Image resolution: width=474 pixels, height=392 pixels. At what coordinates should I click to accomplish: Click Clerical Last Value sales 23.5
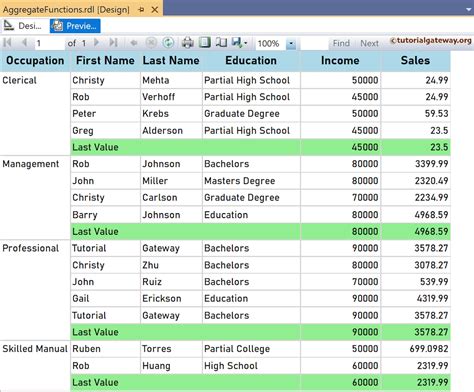[x=416, y=147]
